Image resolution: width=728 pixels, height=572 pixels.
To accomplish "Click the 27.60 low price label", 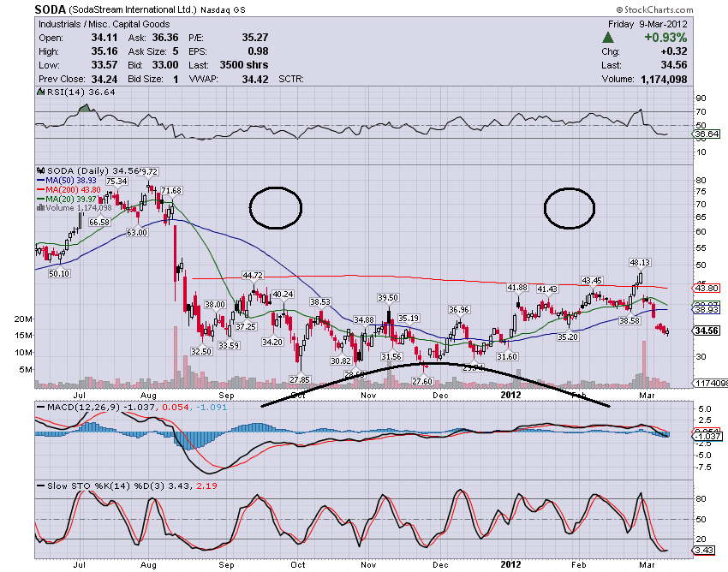I will pyautogui.click(x=422, y=381).
